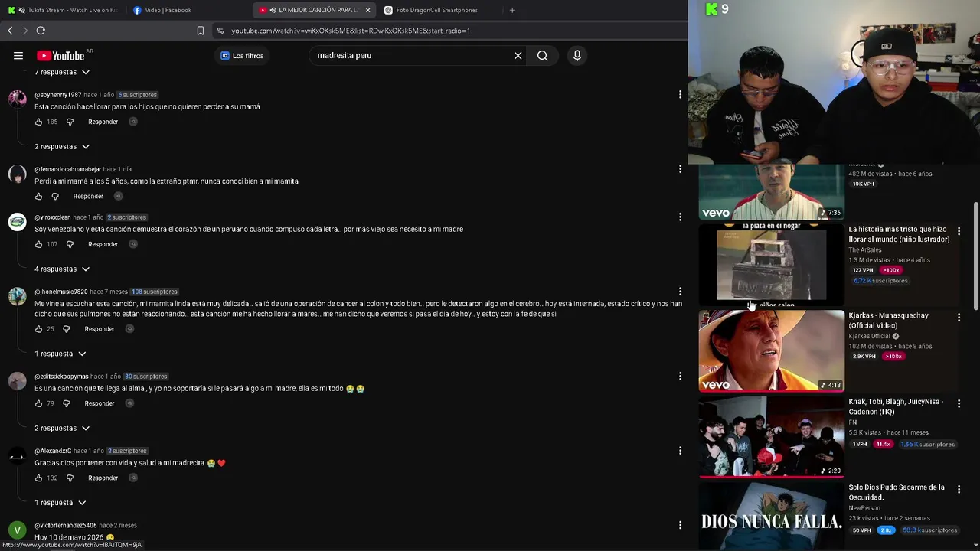980x551 pixels.
Task: Open 'Knak, Tobi, Blagh, JuicyNise - Cadenon' title
Action: tap(896, 406)
